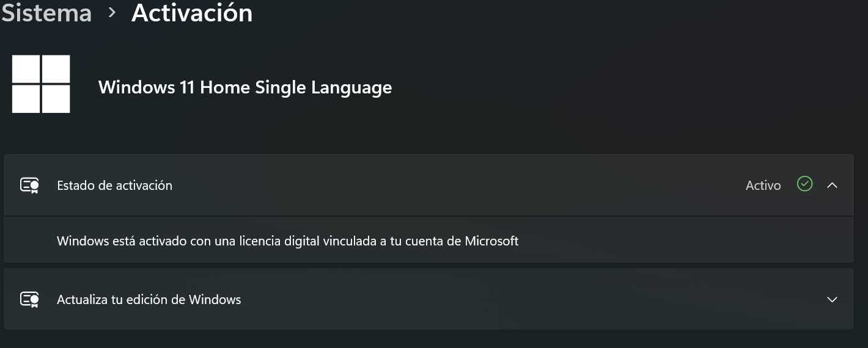Click empty space in the Estado de activación row
Screen dimensions: 868x348
coord(458,185)
